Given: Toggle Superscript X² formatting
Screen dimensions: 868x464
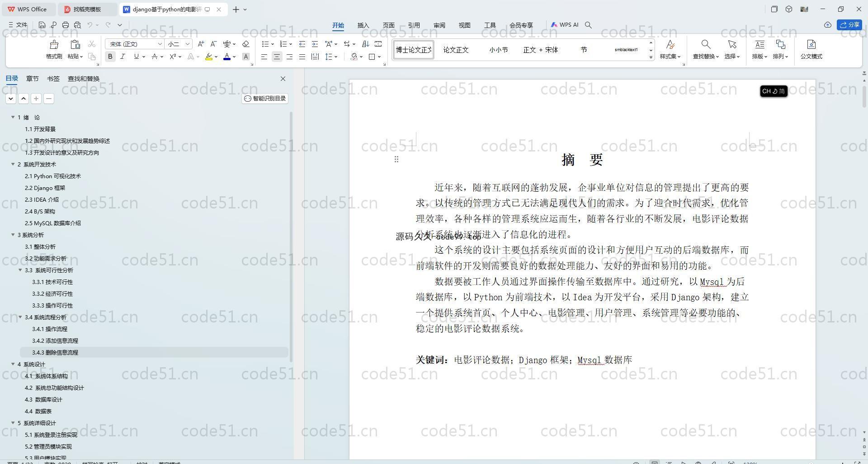Looking at the screenshot, I should pos(173,57).
